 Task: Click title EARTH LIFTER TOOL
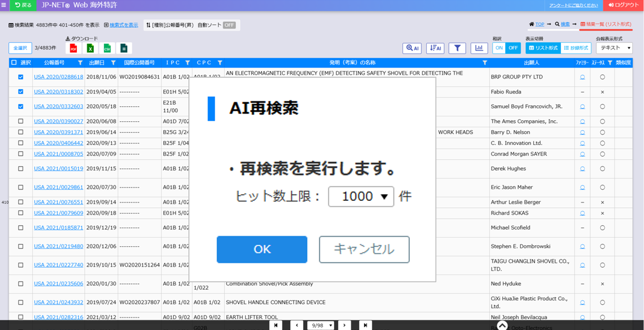coord(252,317)
